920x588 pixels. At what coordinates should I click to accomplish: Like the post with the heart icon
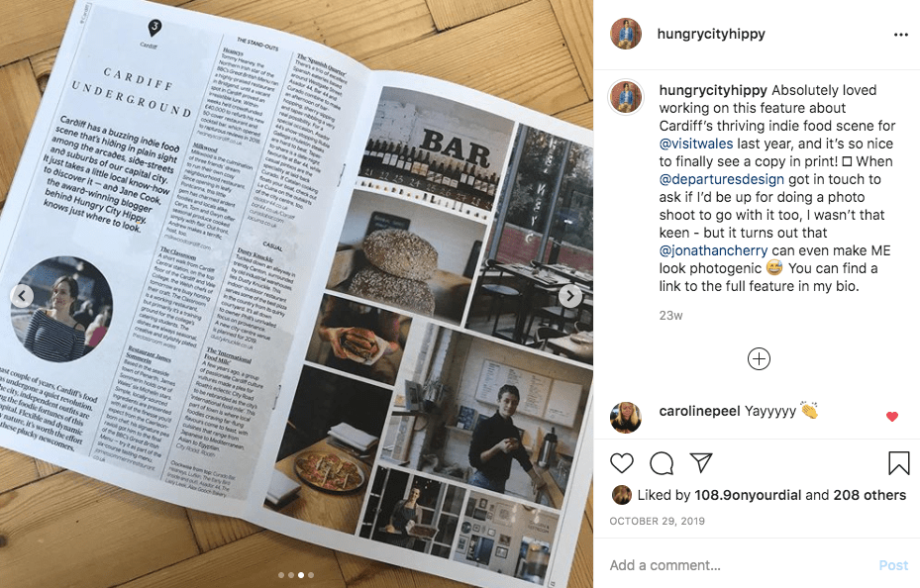coord(621,463)
